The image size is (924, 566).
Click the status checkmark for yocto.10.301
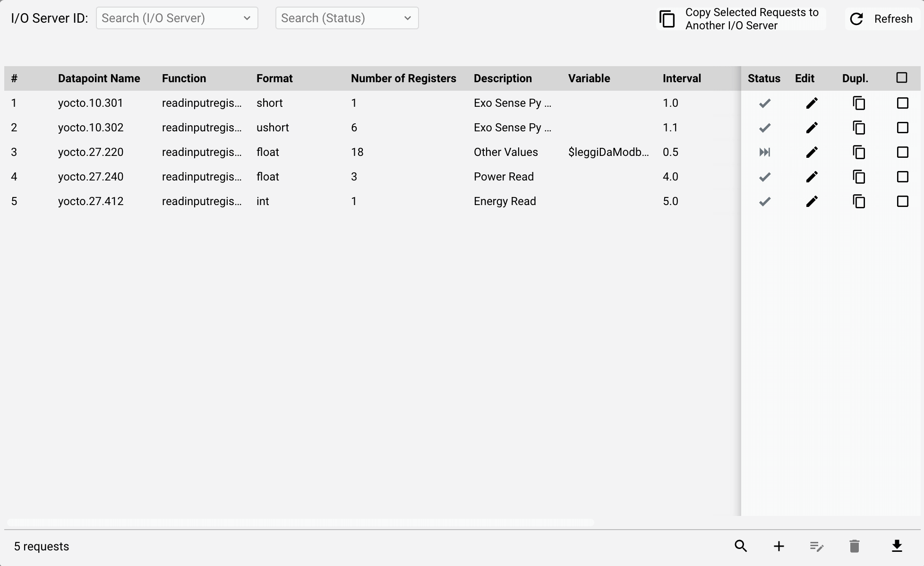[765, 103]
